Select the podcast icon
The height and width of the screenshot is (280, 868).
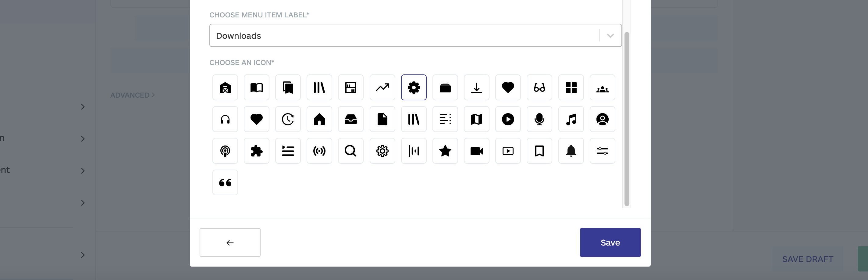coord(225,151)
